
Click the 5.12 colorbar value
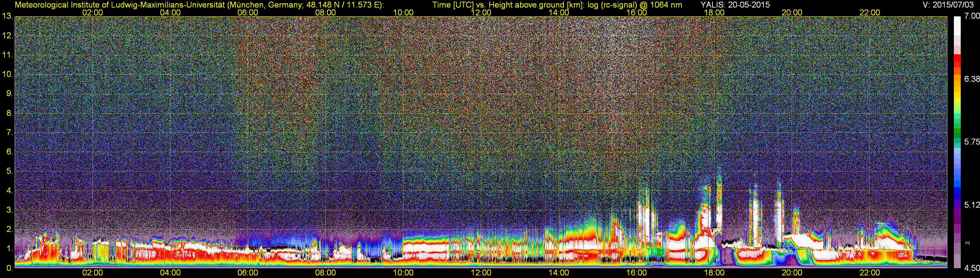(x=972, y=205)
